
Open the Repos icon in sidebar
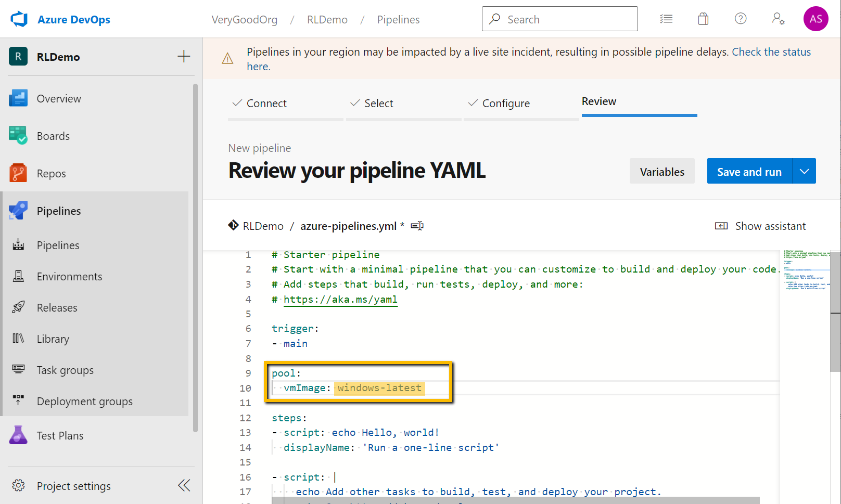point(18,173)
